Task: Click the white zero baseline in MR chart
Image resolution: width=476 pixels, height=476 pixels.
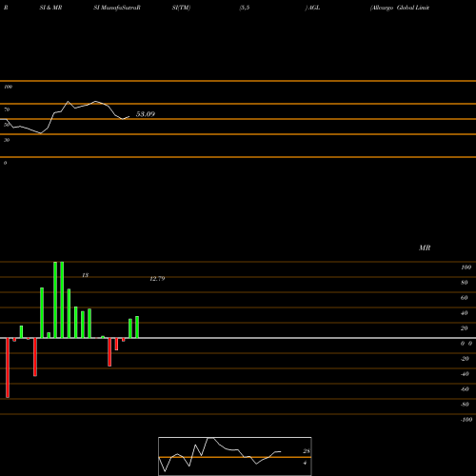Action: (238, 338)
